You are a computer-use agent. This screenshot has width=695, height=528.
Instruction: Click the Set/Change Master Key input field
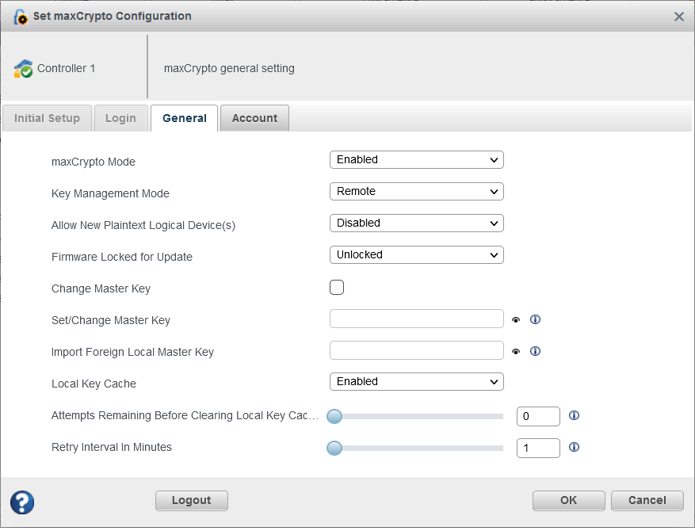tap(416, 320)
